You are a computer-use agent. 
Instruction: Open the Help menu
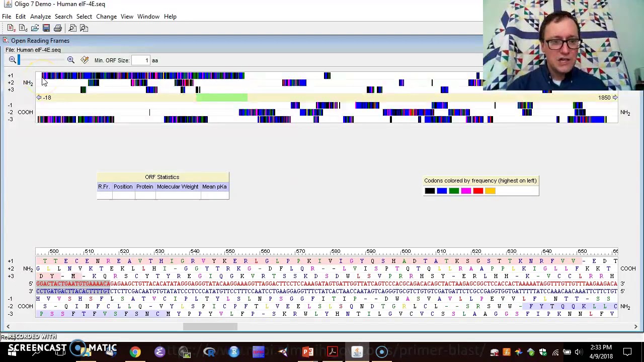point(170,17)
